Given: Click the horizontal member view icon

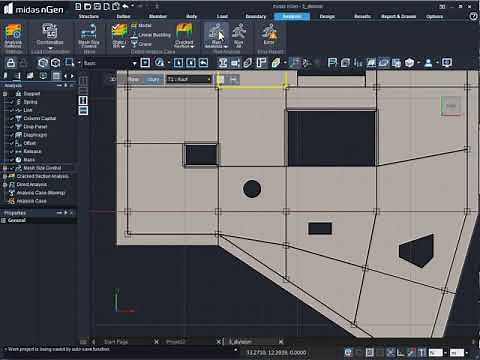Looking at the screenshot, I should (83, 111).
